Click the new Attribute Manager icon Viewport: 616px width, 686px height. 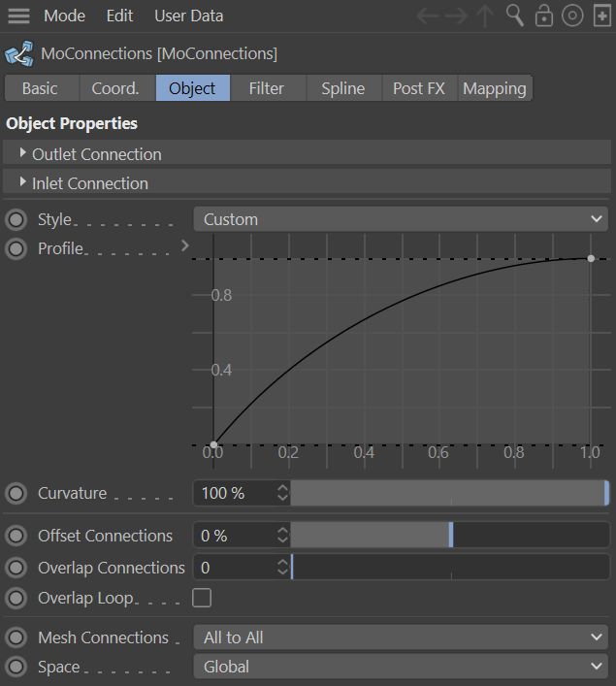(x=600, y=16)
